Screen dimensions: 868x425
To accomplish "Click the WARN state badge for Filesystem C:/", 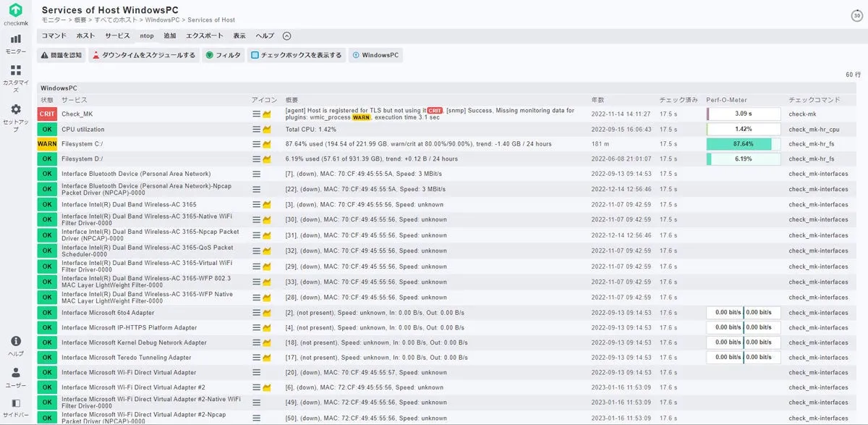I will (47, 144).
